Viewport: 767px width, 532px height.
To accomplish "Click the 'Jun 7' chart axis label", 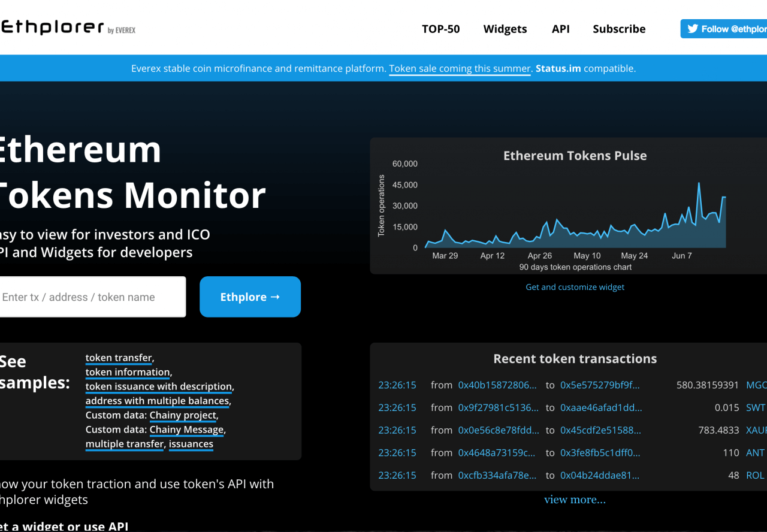I will 682,256.
